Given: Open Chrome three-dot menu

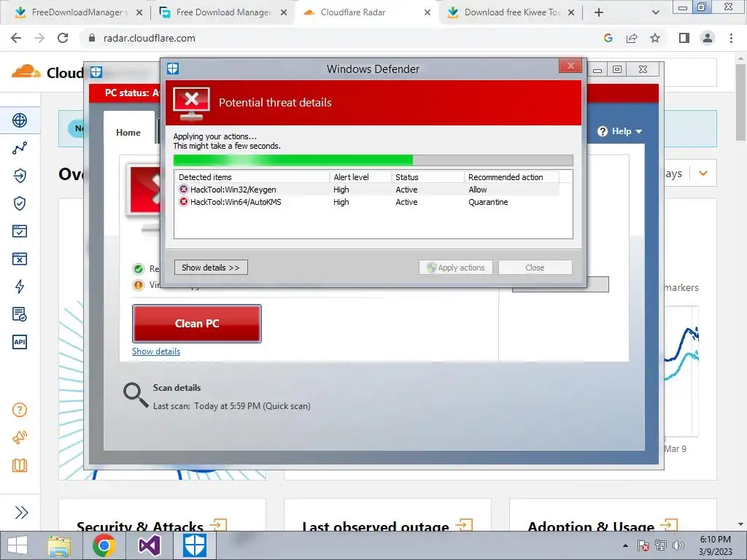Looking at the screenshot, I should (x=731, y=38).
